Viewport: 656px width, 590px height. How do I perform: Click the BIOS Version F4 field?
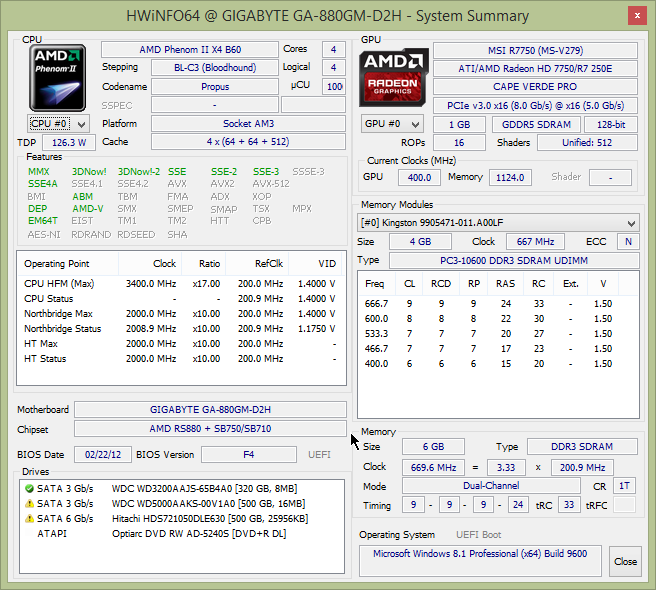click(x=249, y=454)
